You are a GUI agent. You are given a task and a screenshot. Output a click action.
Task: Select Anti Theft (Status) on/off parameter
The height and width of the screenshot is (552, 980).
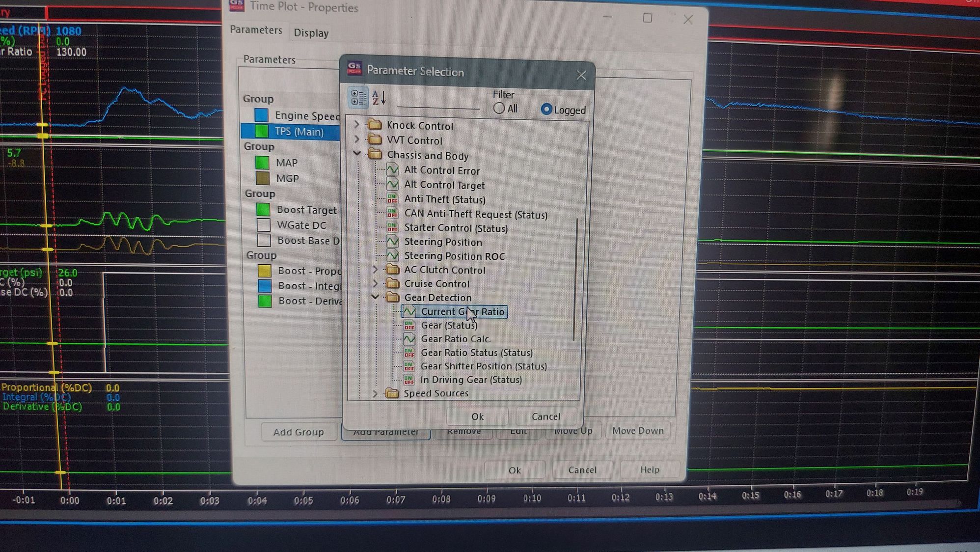pyautogui.click(x=444, y=199)
